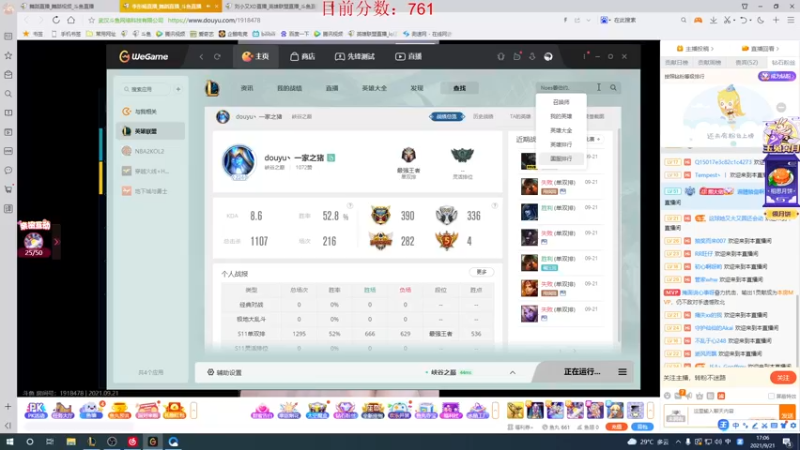Click the 正在运行 button
800x450 pixels.
(582, 372)
